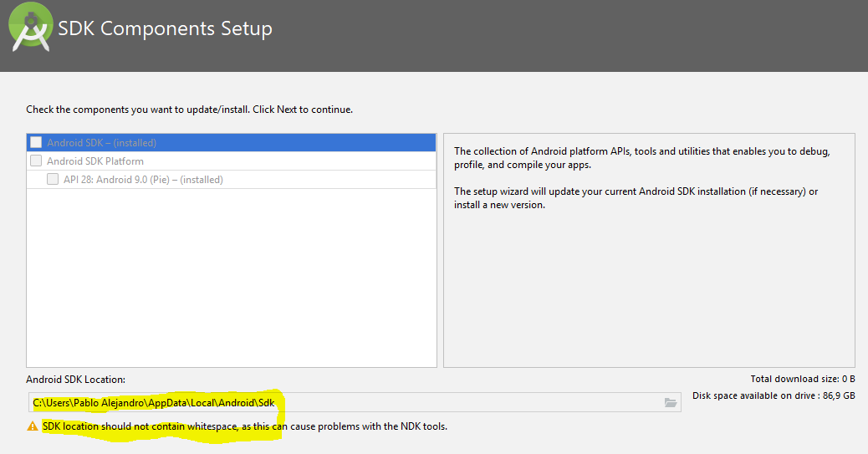Toggle the API 28 Android 9.0 checkbox
This screenshot has width=868, height=454.
53,179
